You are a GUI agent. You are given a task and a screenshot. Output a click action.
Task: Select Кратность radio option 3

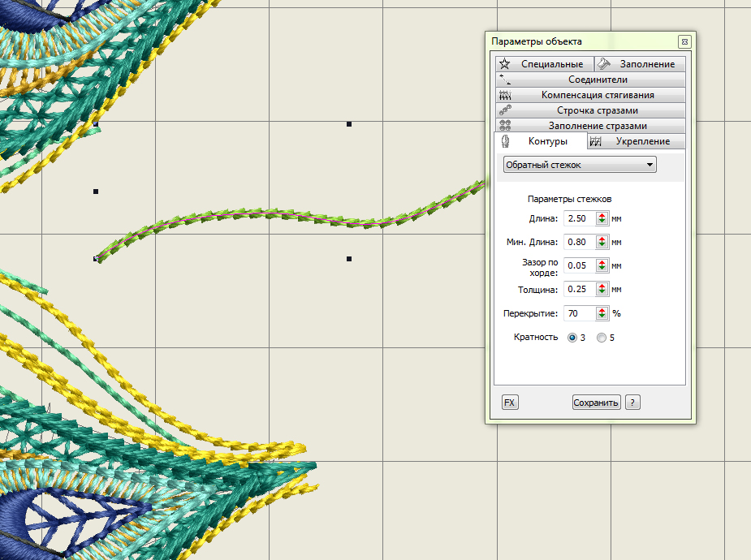[572, 338]
